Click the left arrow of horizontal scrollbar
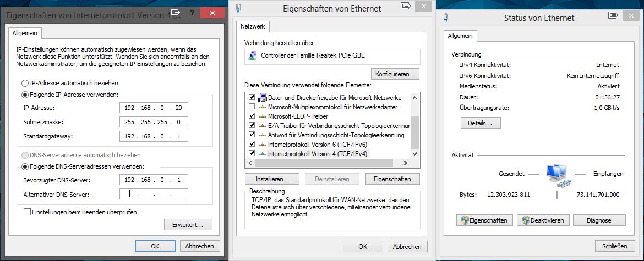 [250, 163]
